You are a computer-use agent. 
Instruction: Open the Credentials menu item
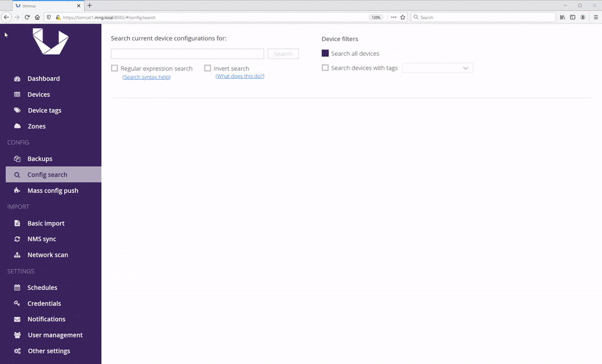tap(44, 303)
